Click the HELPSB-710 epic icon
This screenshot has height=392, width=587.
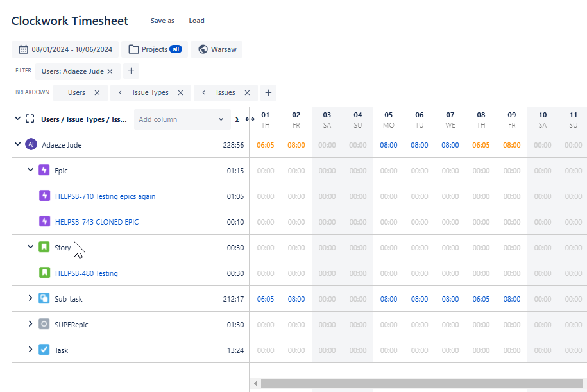tap(44, 196)
